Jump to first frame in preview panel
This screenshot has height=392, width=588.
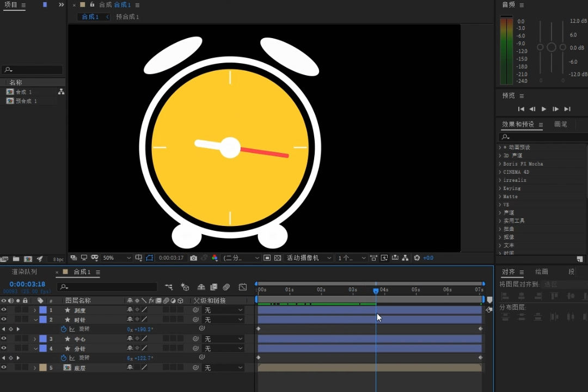521,109
